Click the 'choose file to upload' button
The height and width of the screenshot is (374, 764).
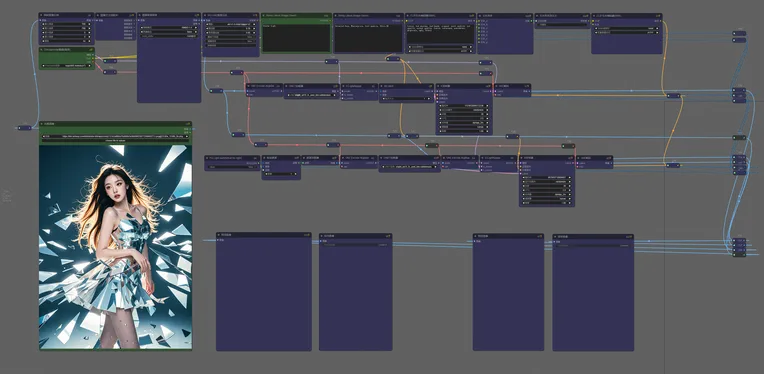115,141
